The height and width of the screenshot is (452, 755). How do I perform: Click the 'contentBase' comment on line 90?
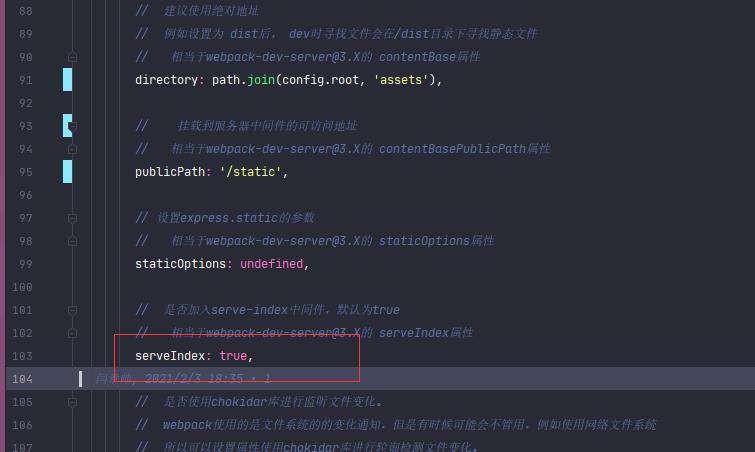click(x=417, y=57)
